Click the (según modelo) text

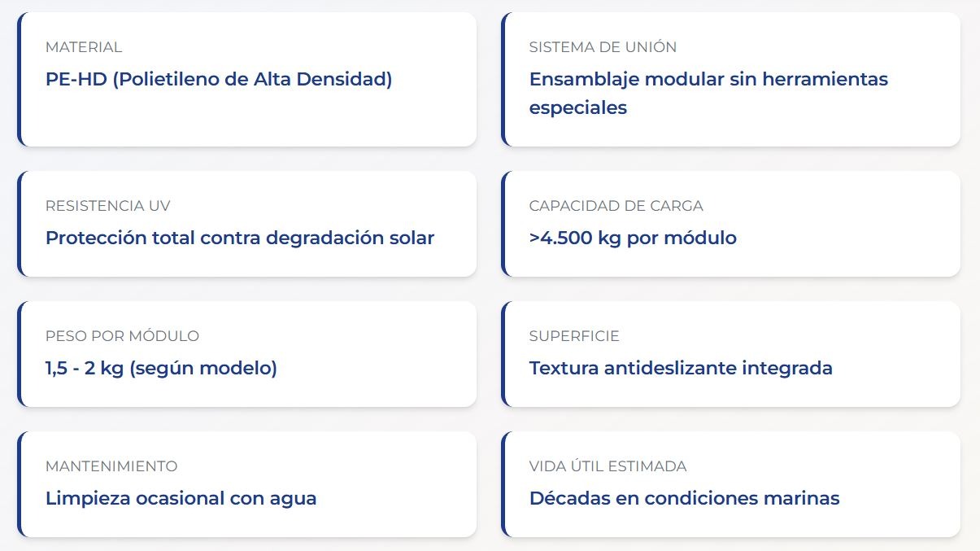pyautogui.click(x=203, y=368)
